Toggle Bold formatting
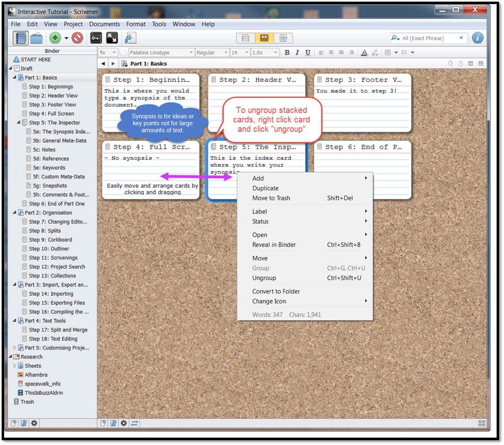Viewport: 504px width, 445px height. tap(287, 52)
